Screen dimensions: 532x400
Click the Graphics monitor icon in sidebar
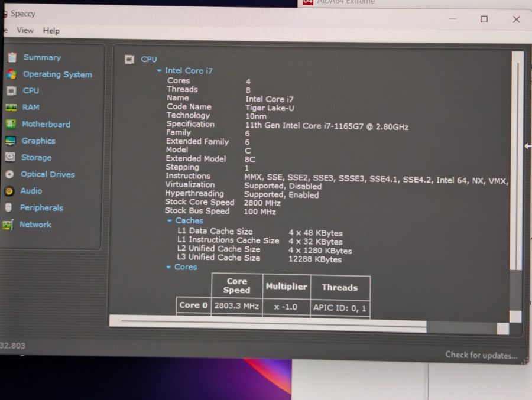(x=10, y=141)
